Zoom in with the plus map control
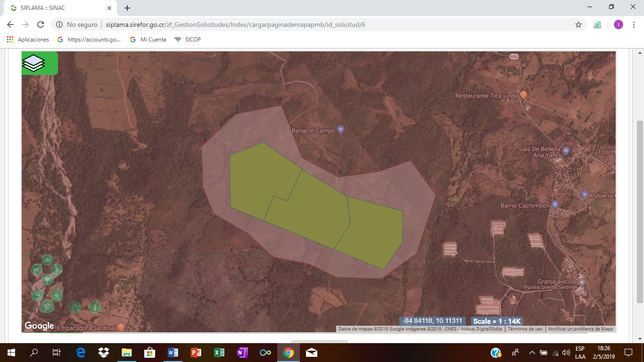 [x=57, y=295]
